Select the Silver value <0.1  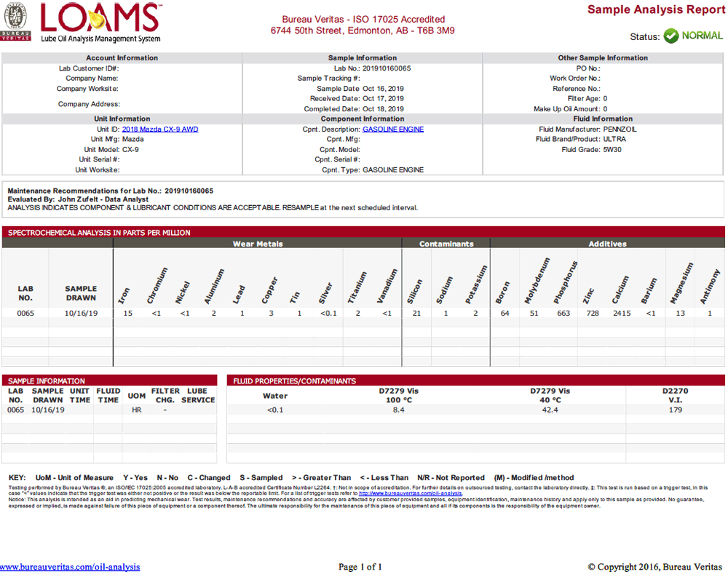click(328, 314)
